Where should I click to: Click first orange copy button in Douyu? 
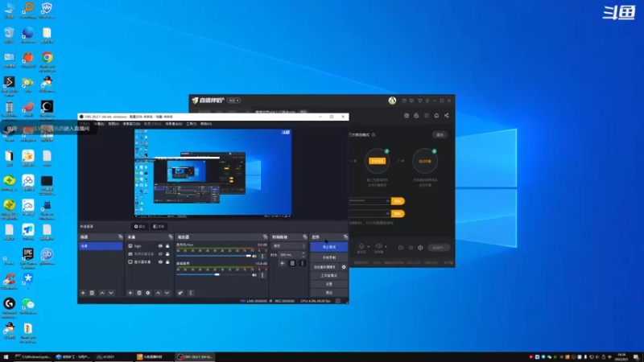coord(398,201)
